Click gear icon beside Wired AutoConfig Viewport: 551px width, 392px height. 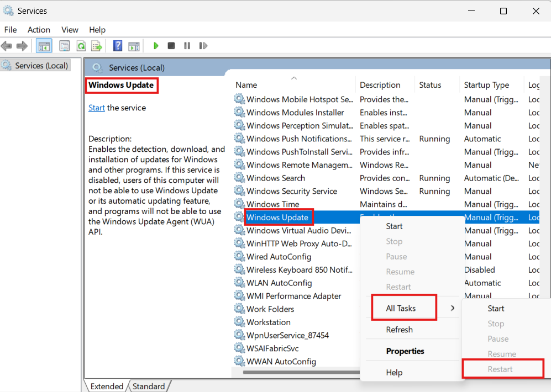pyautogui.click(x=239, y=257)
